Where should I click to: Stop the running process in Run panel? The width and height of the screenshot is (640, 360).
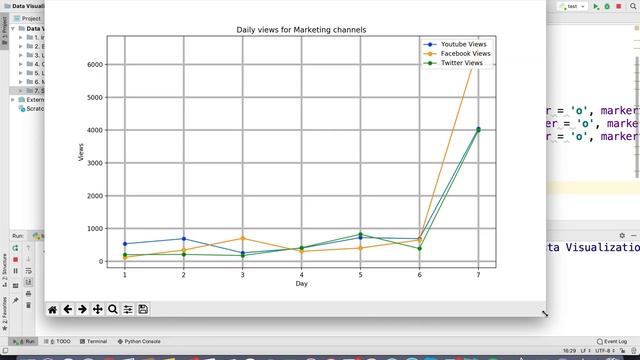coord(15,260)
